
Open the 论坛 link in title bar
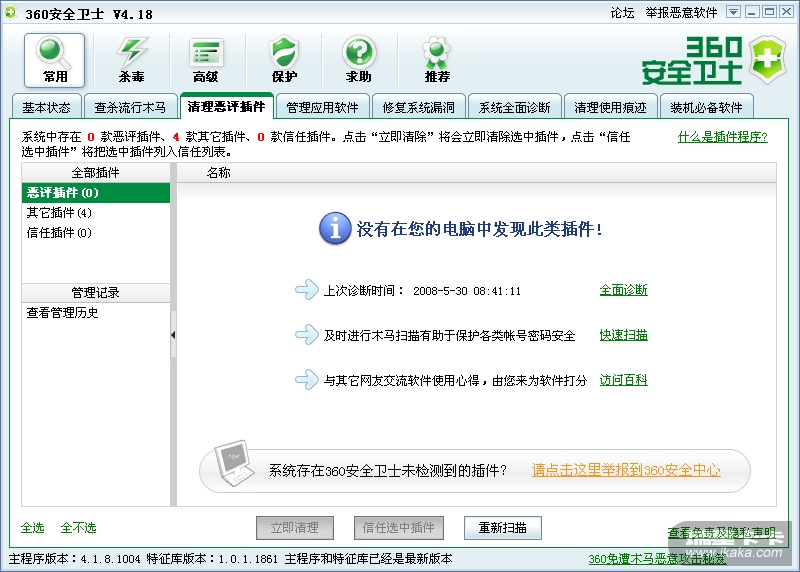click(622, 13)
